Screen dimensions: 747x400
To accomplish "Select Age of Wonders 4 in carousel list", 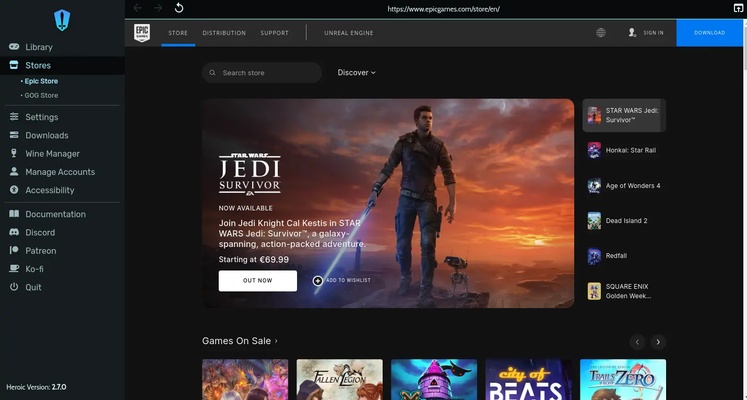I will 624,186.
